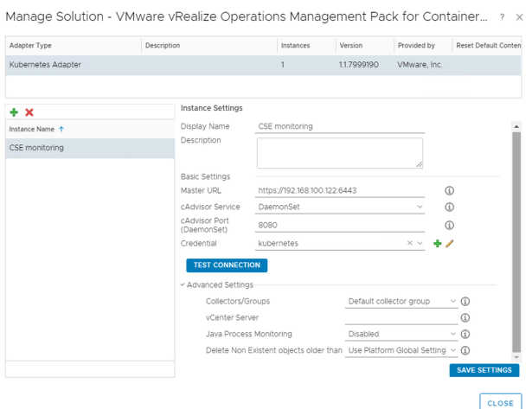Open Default collector group dropdown

click(x=453, y=301)
